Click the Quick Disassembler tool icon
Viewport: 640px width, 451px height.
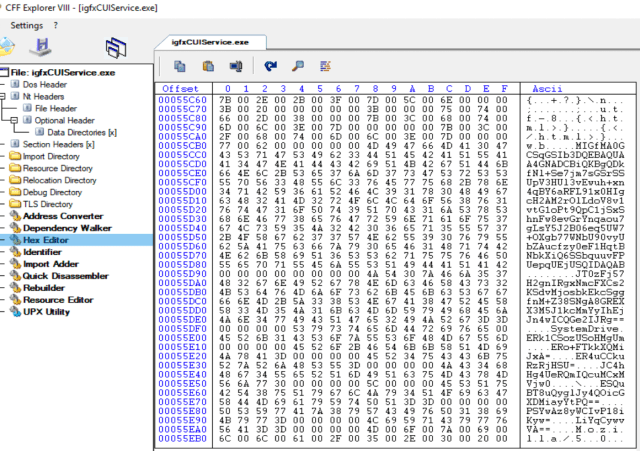click(15, 276)
